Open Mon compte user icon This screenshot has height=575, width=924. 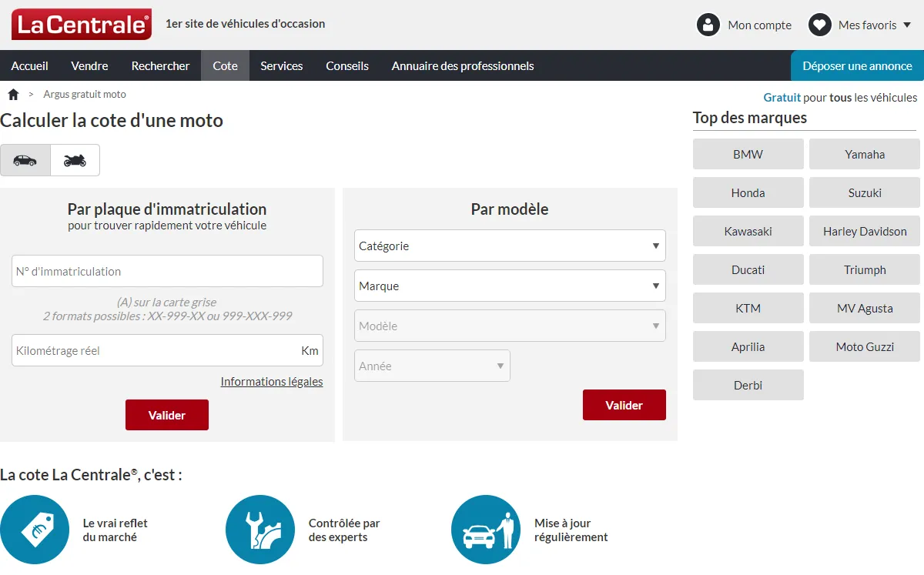coord(708,25)
